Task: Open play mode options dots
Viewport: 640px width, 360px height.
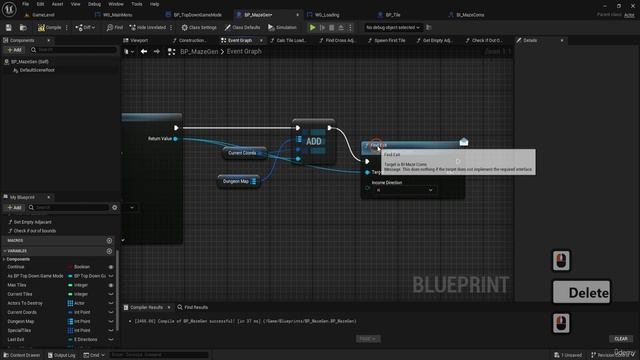Action: tap(350, 27)
